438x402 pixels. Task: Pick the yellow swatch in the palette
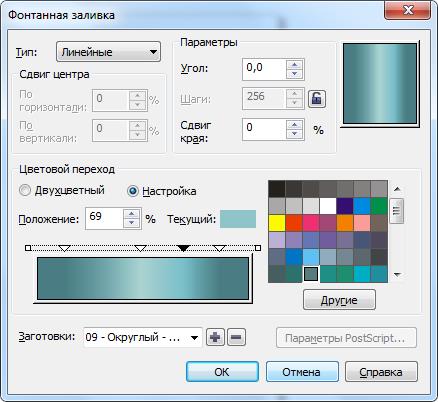276,223
